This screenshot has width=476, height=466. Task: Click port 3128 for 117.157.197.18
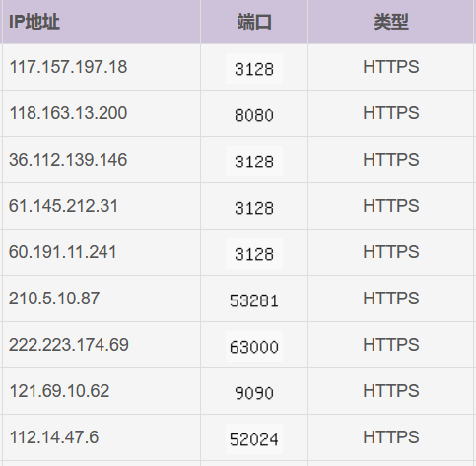coord(254,69)
